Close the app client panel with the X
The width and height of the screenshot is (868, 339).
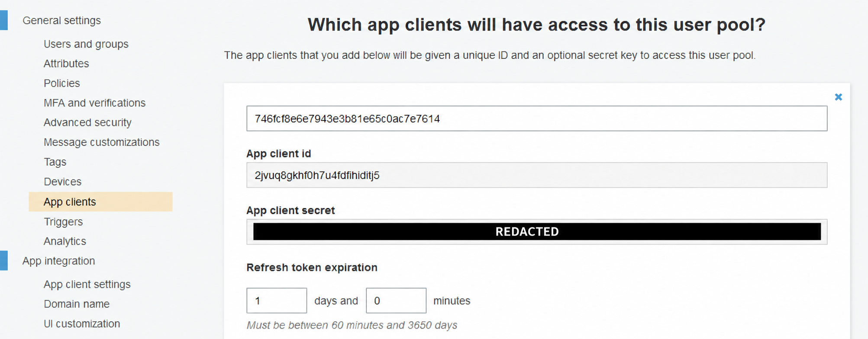[x=838, y=97]
